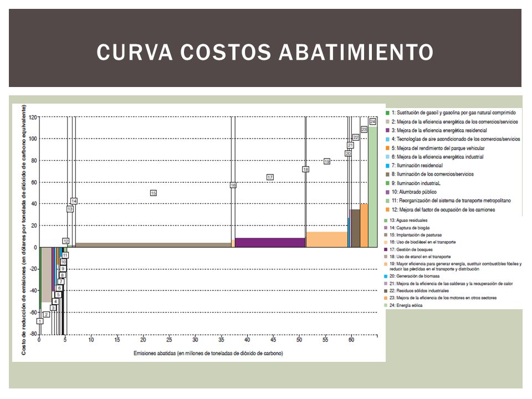The width and height of the screenshot is (532, 399).
Task: Click the x-axis value 35
Action: coord(221,340)
